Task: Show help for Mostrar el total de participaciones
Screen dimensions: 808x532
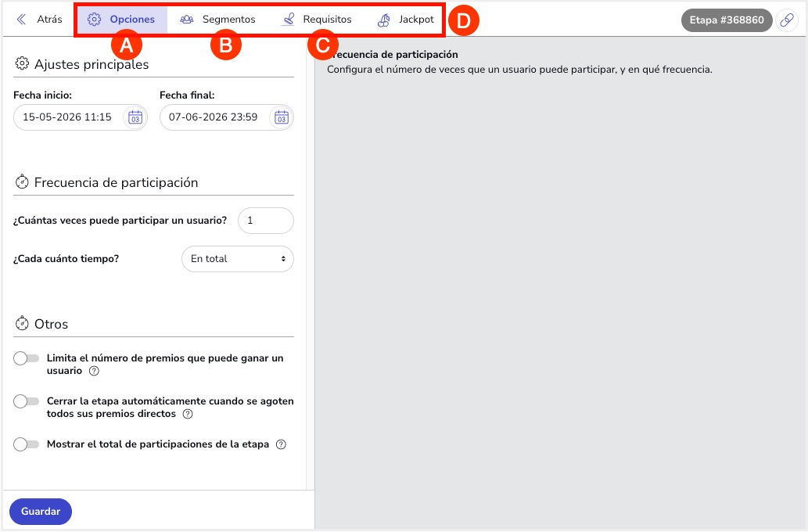Action: click(281, 444)
